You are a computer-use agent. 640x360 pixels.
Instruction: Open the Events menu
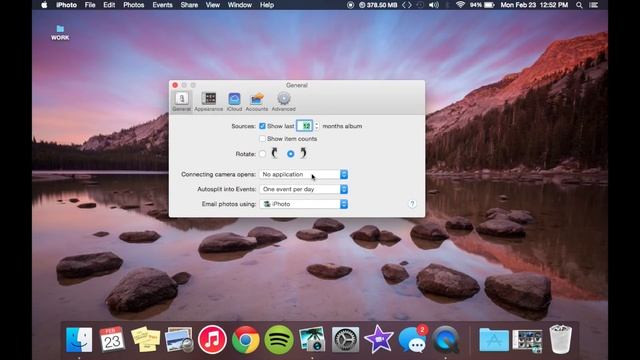click(x=162, y=5)
